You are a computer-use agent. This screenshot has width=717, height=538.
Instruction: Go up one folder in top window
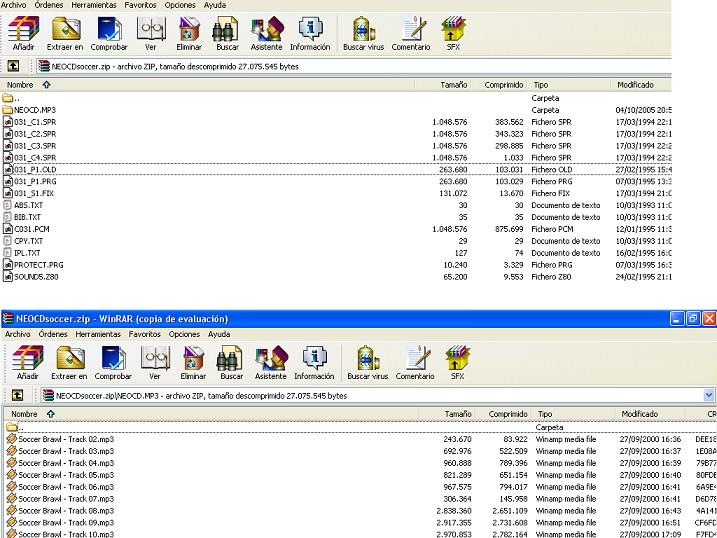[x=13, y=66]
